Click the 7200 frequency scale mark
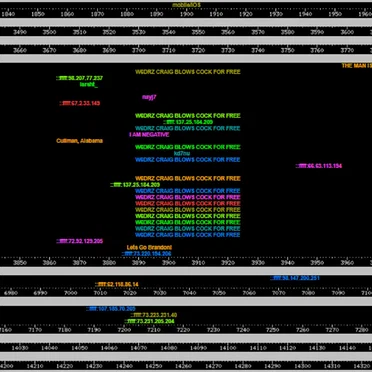Screen dimensions: 372x372 pos(124,330)
